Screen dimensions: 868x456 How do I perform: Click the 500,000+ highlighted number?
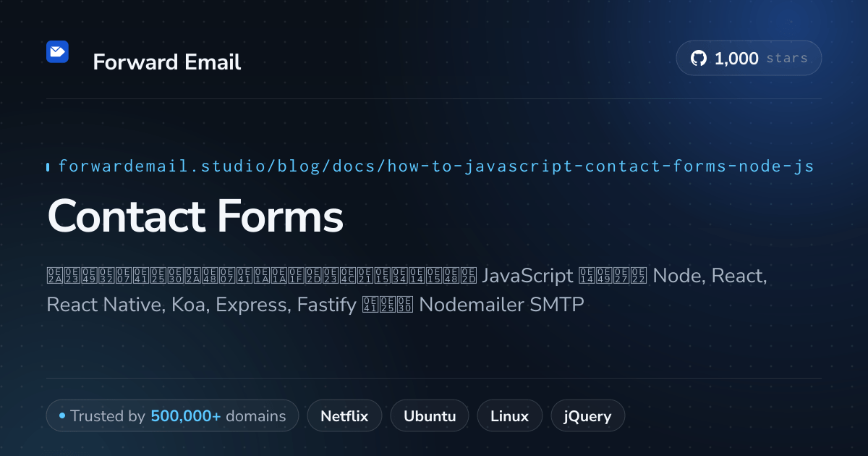click(186, 416)
